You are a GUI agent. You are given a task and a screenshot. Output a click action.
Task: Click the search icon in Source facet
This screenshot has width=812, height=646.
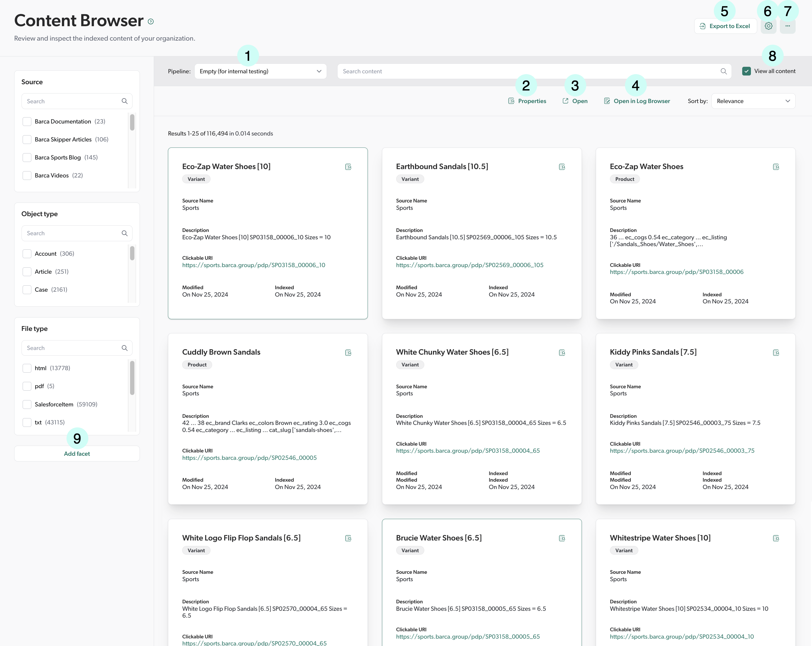125,101
